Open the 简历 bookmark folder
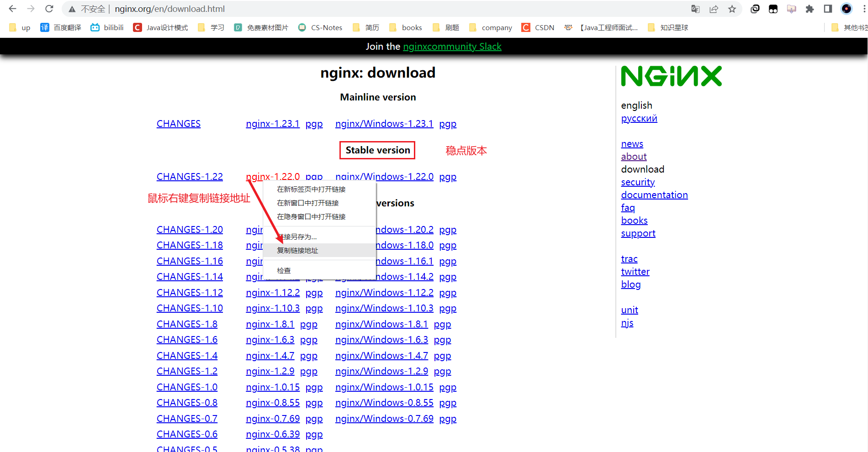Screen dimensions: 868x452 [x=365, y=28]
